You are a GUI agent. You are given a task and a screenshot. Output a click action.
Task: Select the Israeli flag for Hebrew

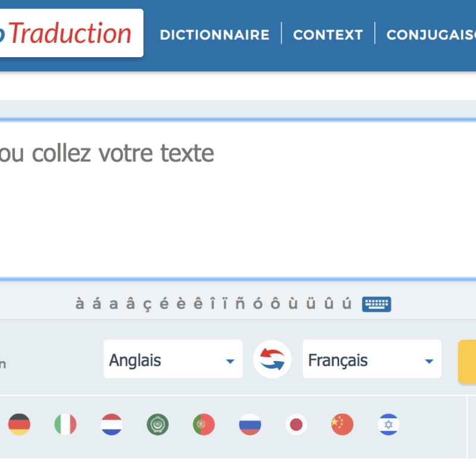click(x=388, y=424)
